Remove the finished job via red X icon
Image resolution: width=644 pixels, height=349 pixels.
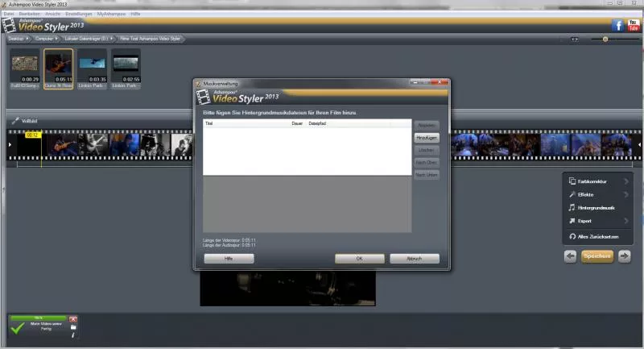pos(73,319)
